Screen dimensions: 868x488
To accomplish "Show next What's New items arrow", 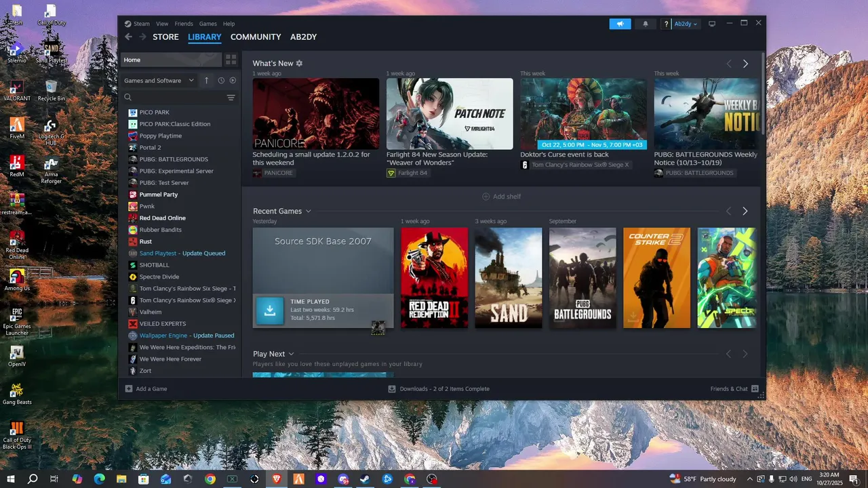I will (x=745, y=64).
